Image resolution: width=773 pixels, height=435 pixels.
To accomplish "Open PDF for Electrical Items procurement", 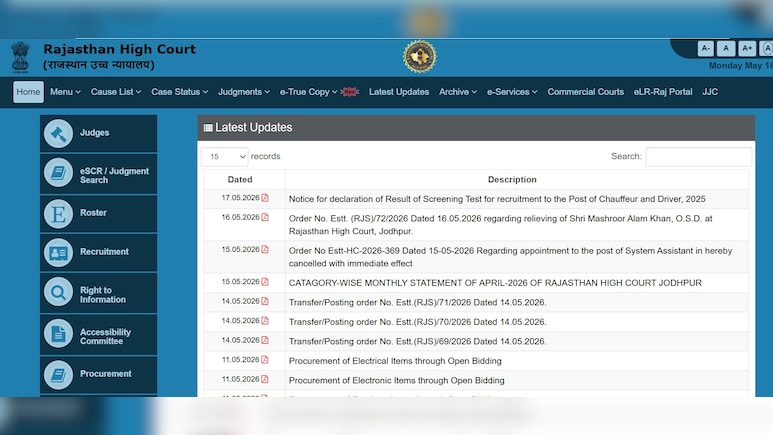I will (265, 360).
